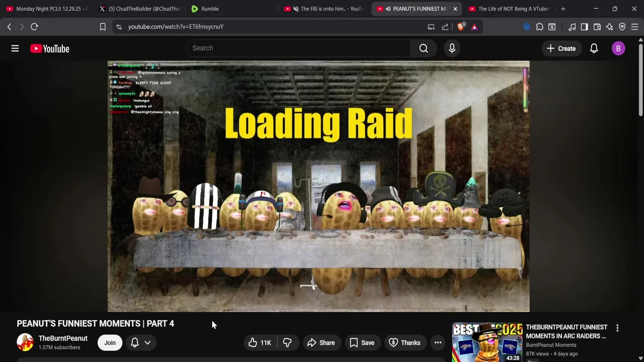Open the Brave Wallet icon
Screen dimensions: 644x362
pyautogui.click(x=597, y=27)
